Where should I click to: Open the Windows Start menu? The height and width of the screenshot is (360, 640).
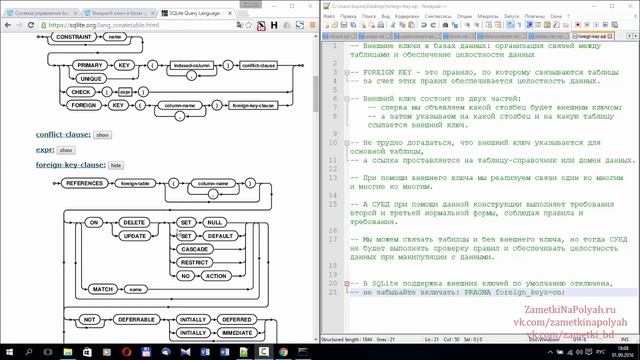point(9,352)
